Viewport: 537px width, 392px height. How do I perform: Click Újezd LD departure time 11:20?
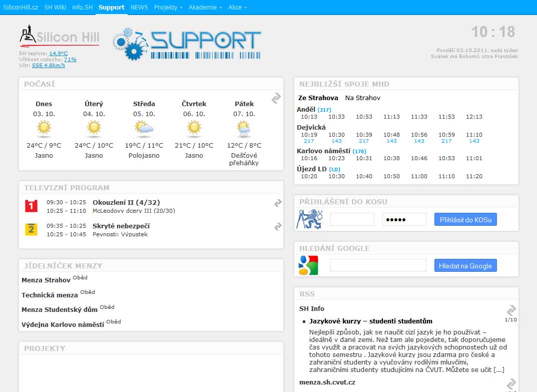pyautogui.click(x=474, y=176)
